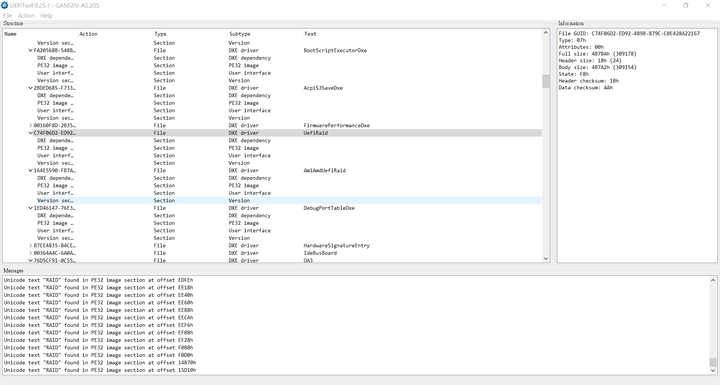This screenshot has width=720, height=385.
Task: Select PE32 image section under BootScriptExecutorDxe
Action: point(272,66)
